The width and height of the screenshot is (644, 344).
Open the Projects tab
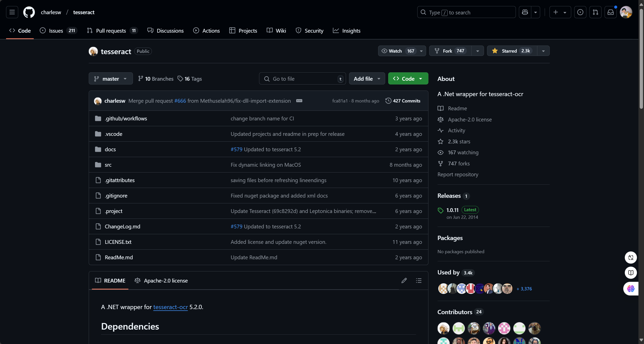pos(243,31)
